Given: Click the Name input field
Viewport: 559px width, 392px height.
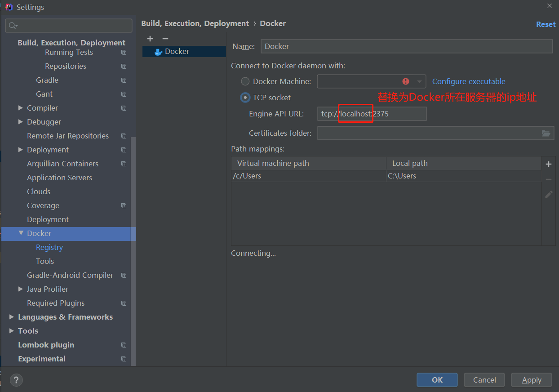Looking at the screenshot, I should 407,46.
